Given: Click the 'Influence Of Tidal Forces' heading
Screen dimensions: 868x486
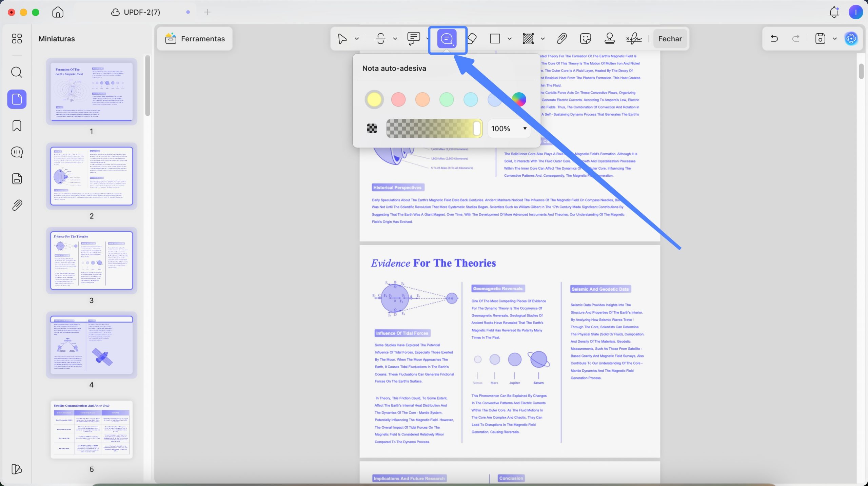Looking at the screenshot, I should 402,333.
